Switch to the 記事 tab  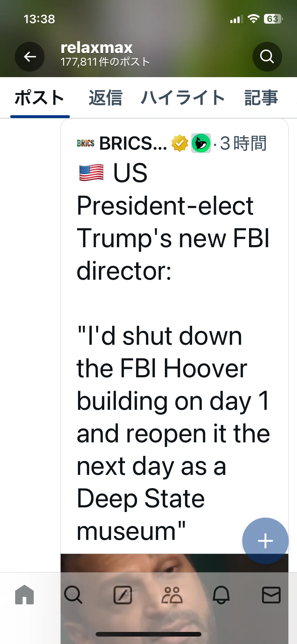[261, 98]
